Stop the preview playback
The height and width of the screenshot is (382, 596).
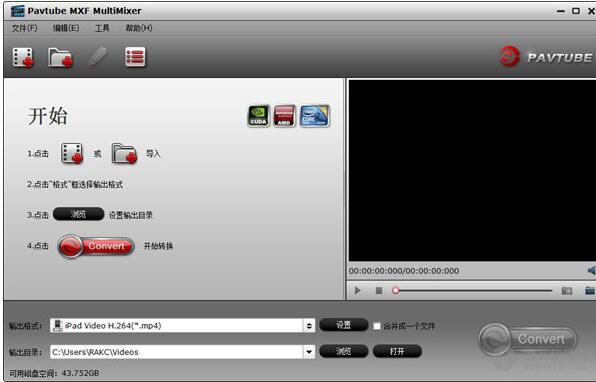coord(379,291)
